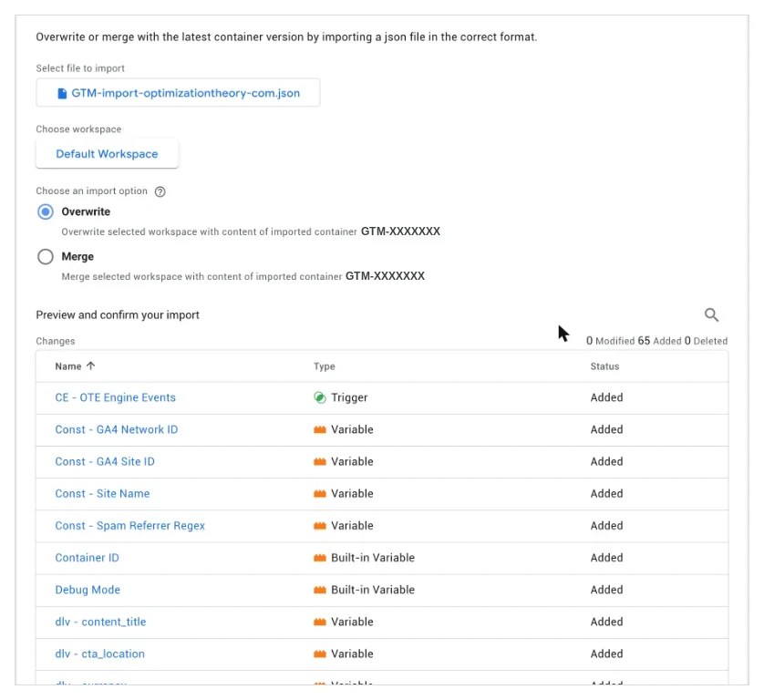This screenshot has width=764, height=700.
Task: Select the Merge radio button
Action: 46,257
